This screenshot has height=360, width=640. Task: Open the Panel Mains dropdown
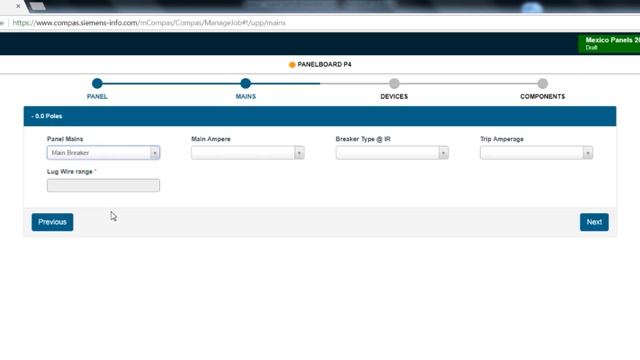[103, 153]
